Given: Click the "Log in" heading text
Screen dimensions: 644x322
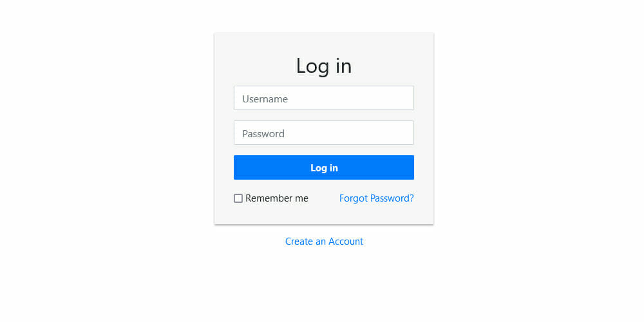Looking at the screenshot, I should coord(324,66).
